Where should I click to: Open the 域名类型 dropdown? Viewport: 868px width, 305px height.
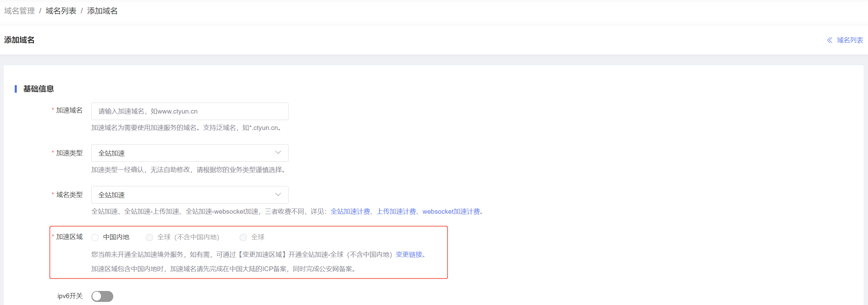190,195
